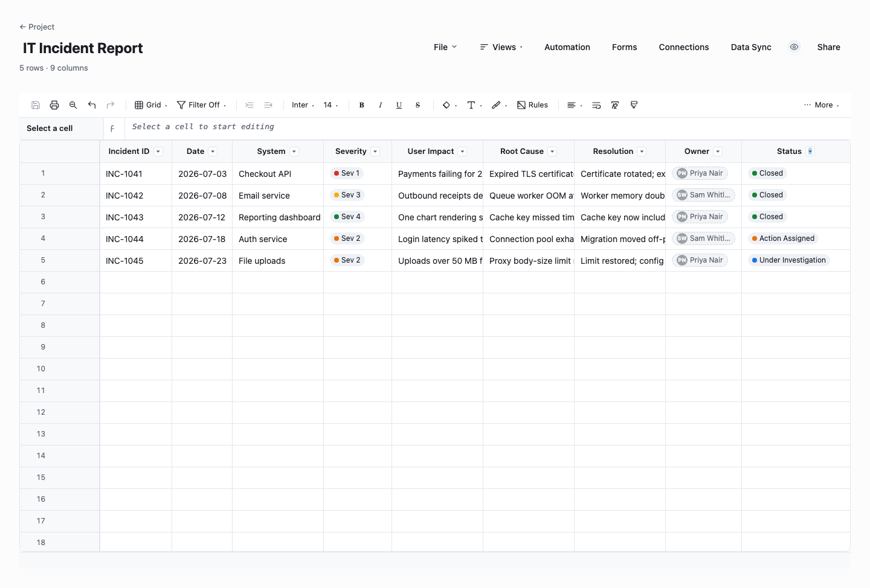Viewport: 870px width, 588px height.
Task: Select the Expired TLS certificate cell
Action: click(529, 174)
